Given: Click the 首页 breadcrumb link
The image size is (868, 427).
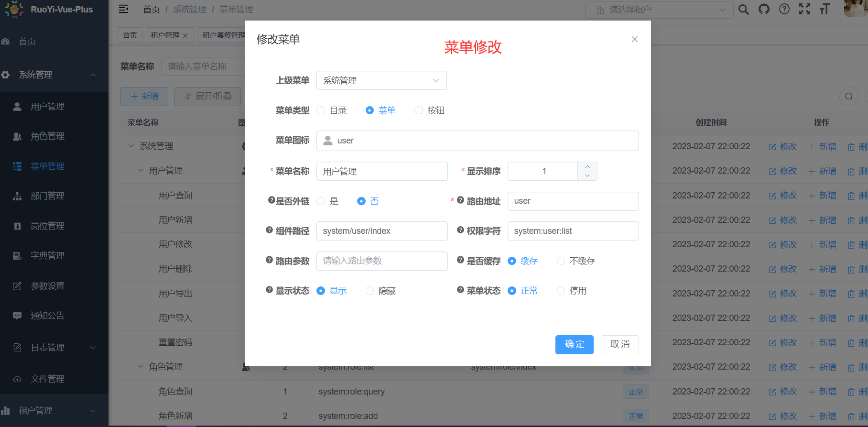Looking at the screenshot, I should coord(152,10).
